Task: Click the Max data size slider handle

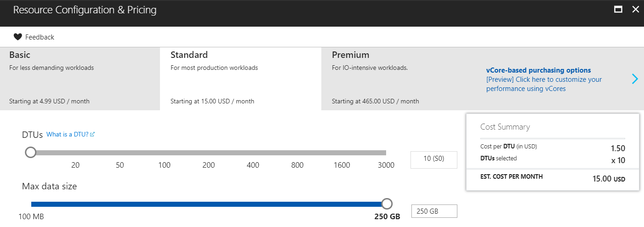Action: tap(387, 204)
